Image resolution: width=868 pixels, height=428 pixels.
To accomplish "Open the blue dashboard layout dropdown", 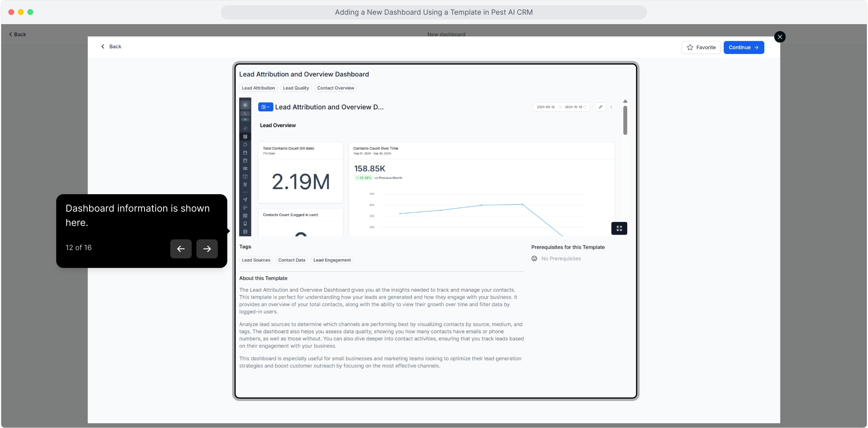I will pos(265,107).
